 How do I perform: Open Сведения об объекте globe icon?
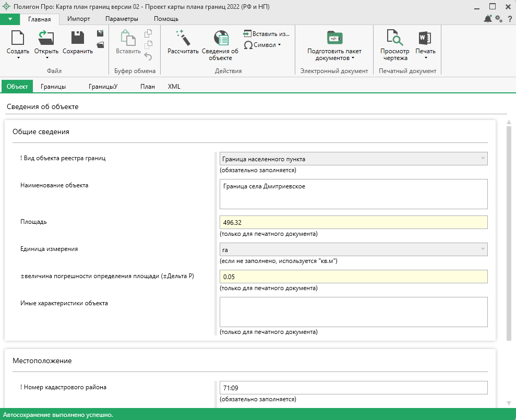220,38
